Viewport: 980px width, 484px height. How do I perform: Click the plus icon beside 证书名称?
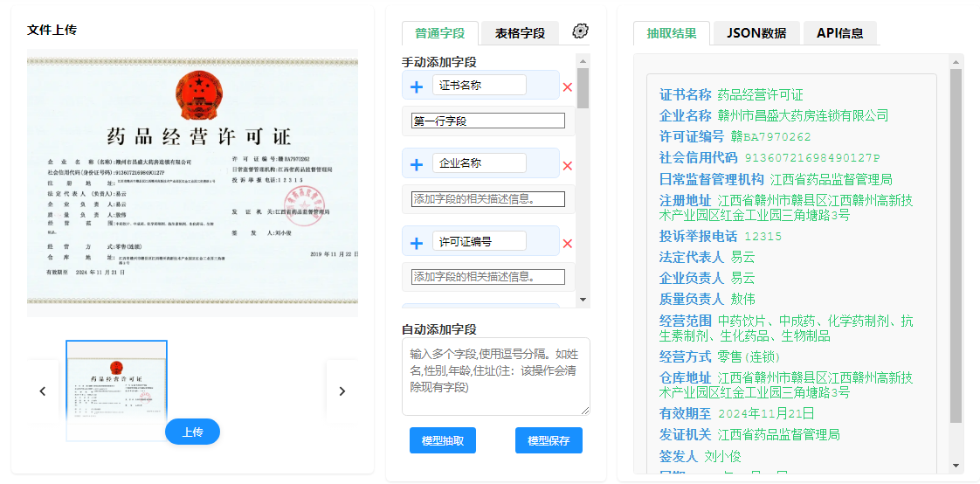[417, 86]
